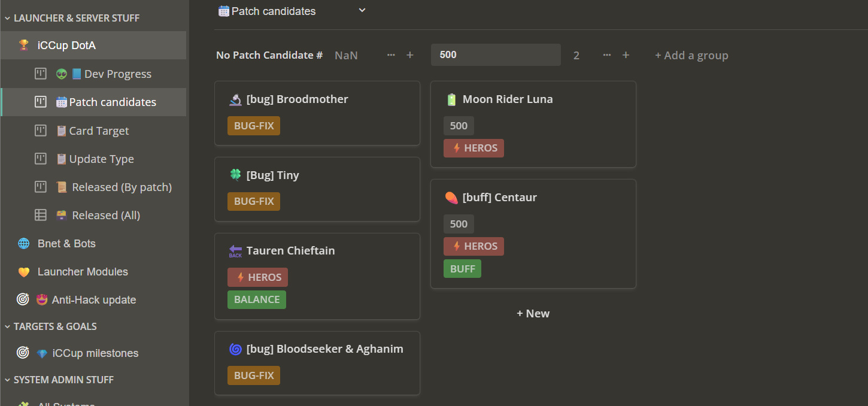This screenshot has height=406, width=868.
Task: Click the microscope icon on Broodmother card
Action: pyautogui.click(x=235, y=99)
